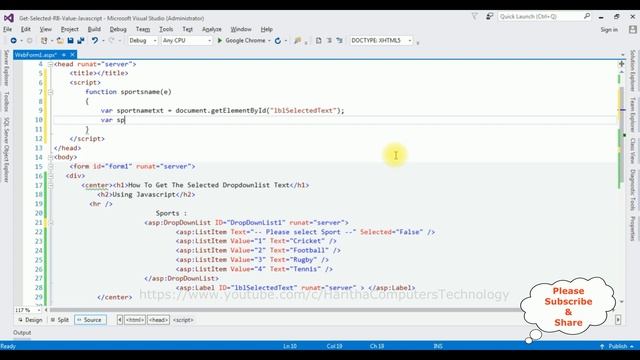Click the comment selection icon

tap(329, 40)
